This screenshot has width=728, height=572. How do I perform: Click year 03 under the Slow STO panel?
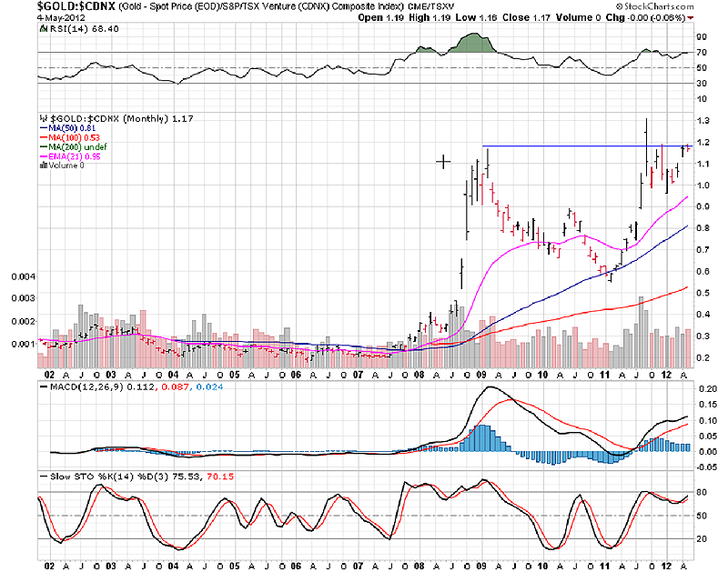pos(111,567)
